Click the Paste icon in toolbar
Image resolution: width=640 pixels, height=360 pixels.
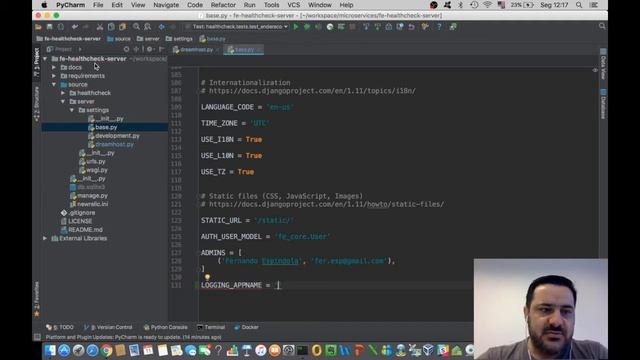[x=122, y=27]
